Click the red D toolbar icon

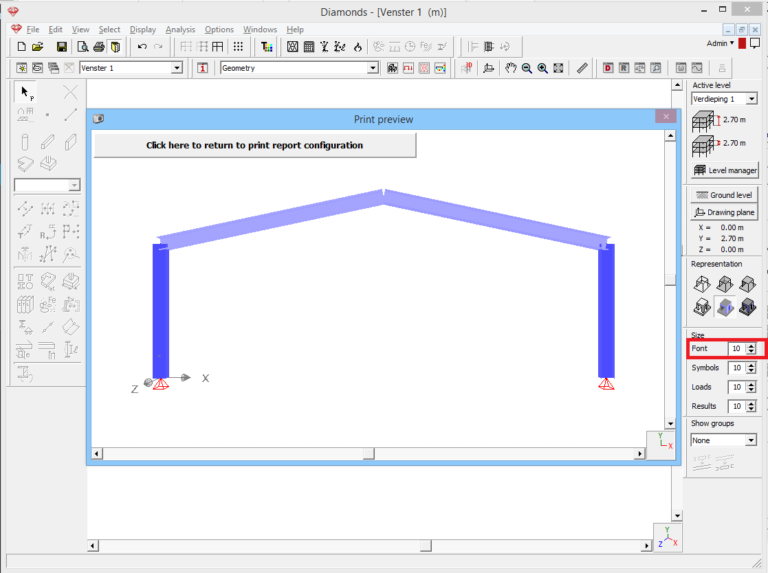pos(608,68)
